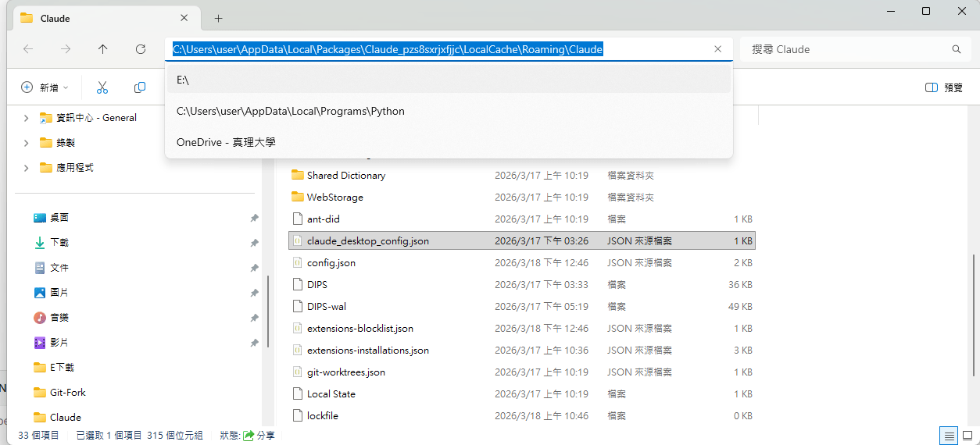Choose OneDrive - 真理大學 suggestion
Image resolution: width=980 pixels, height=445 pixels.
point(449,142)
